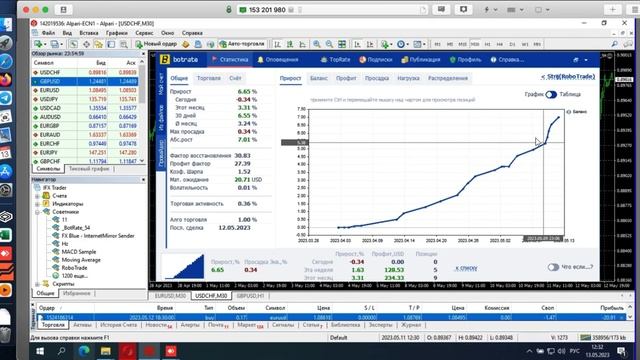The height and width of the screenshot is (360, 640).
Task: Open the Файл menu
Action: click(48, 33)
